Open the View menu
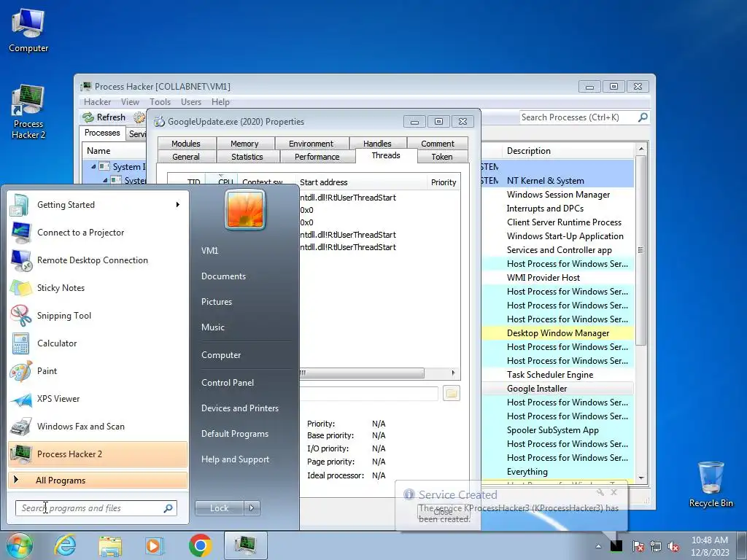The height and width of the screenshot is (560, 747). (x=130, y=102)
